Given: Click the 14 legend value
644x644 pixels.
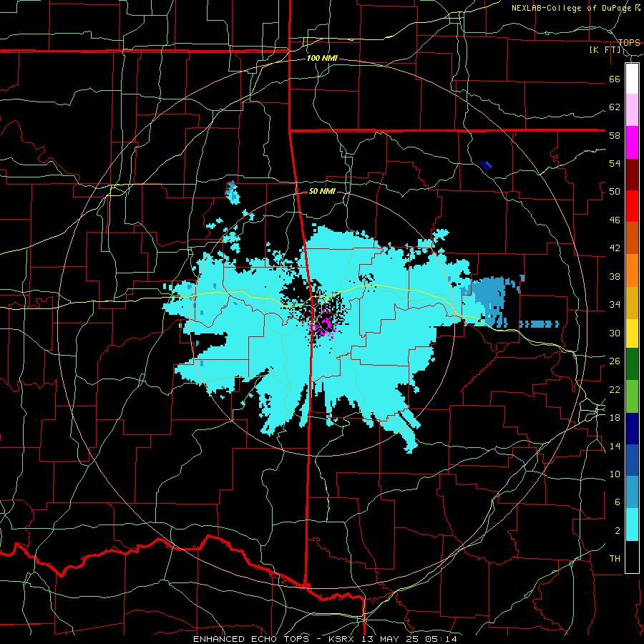Looking at the screenshot, I should [x=615, y=446].
